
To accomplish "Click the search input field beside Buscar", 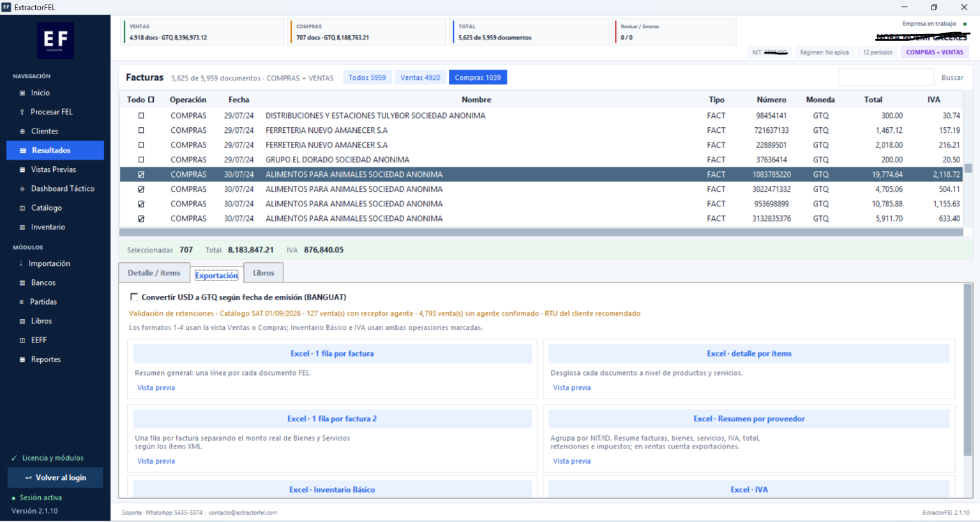I will tap(886, 77).
